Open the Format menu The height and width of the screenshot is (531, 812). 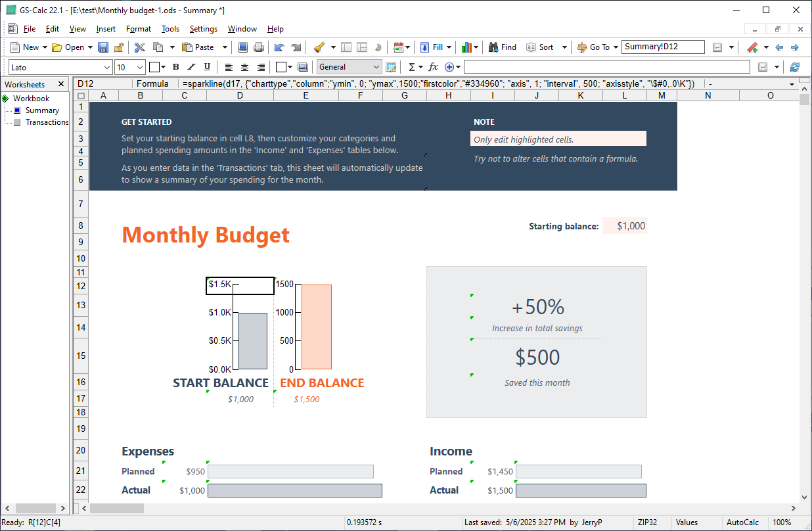(x=138, y=29)
